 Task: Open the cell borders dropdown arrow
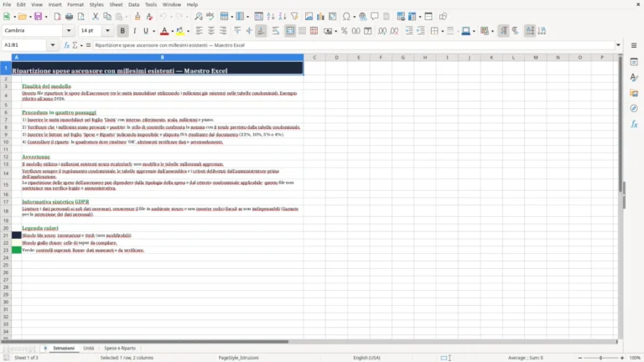point(443,31)
